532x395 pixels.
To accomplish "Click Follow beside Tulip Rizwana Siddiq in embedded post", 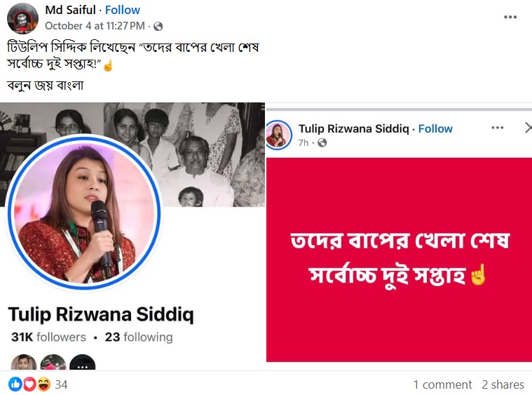I will 435,128.
